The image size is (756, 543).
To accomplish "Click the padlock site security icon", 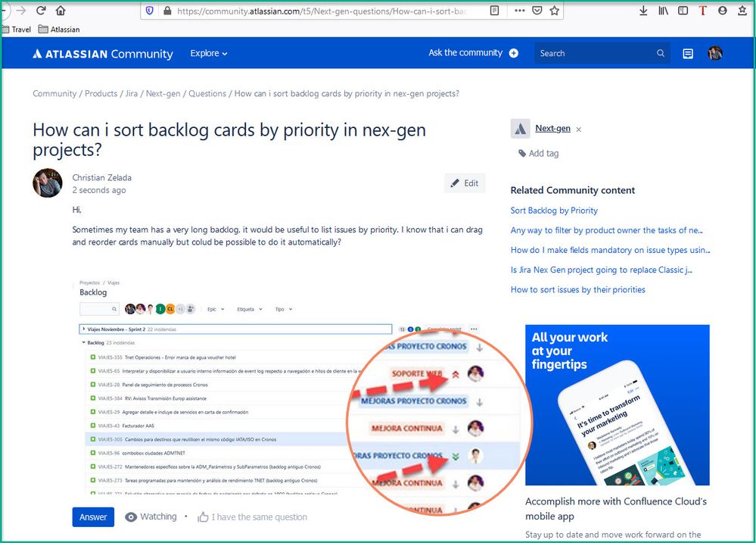I will (167, 11).
